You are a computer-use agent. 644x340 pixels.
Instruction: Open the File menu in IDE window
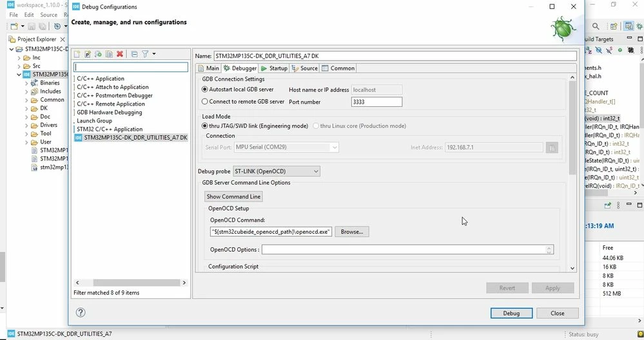pyautogui.click(x=14, y=15)
